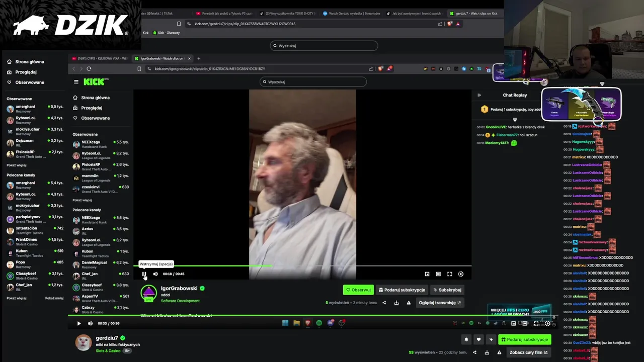Expand Pokaż więcej in inner sidebar
Viewport: 644px width, 362px height.
[x=83, y=200]
